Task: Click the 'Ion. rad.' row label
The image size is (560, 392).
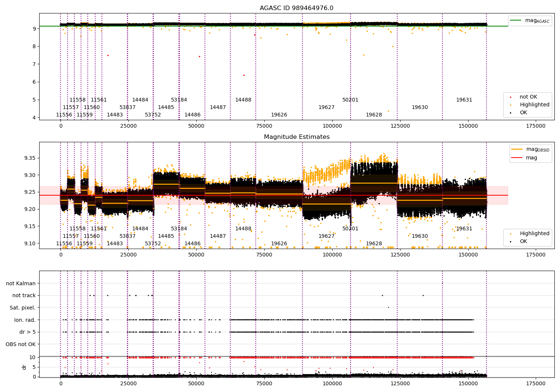Action: (25, 320)
